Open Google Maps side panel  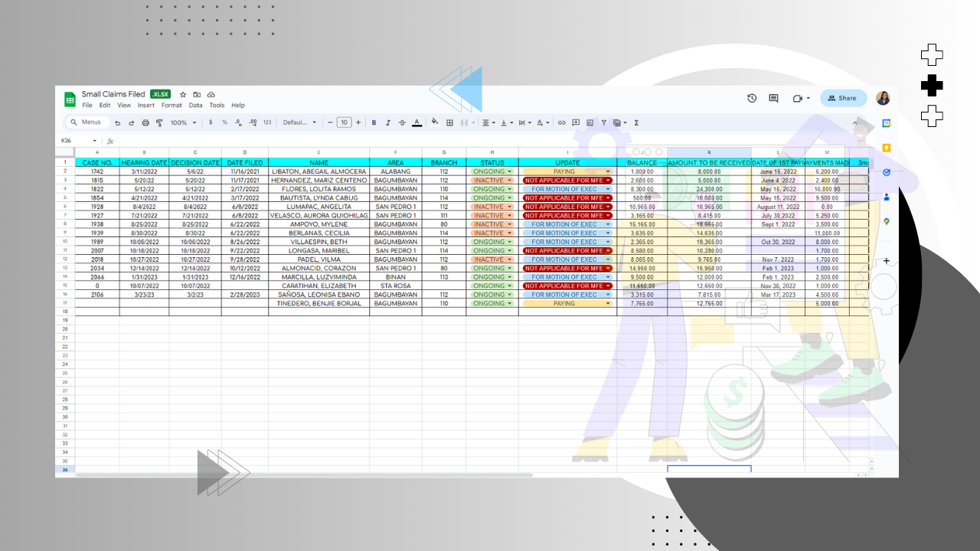[x=887, y=222]
